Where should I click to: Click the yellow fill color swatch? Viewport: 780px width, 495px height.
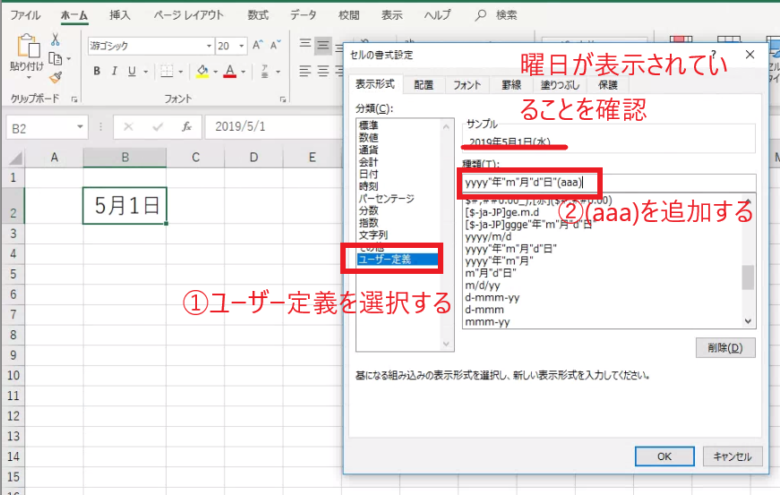click(x=202, y=71)
